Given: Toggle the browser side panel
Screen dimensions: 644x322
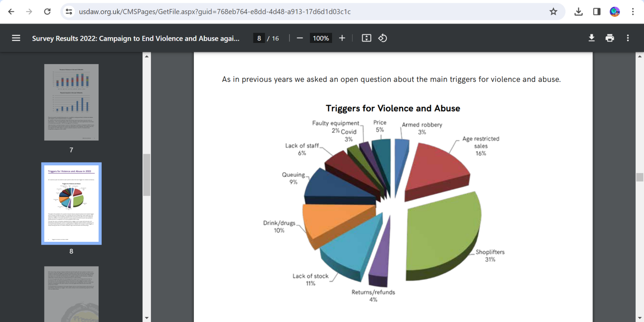Looking at the screenshot, I should click(x=596, y=12).
